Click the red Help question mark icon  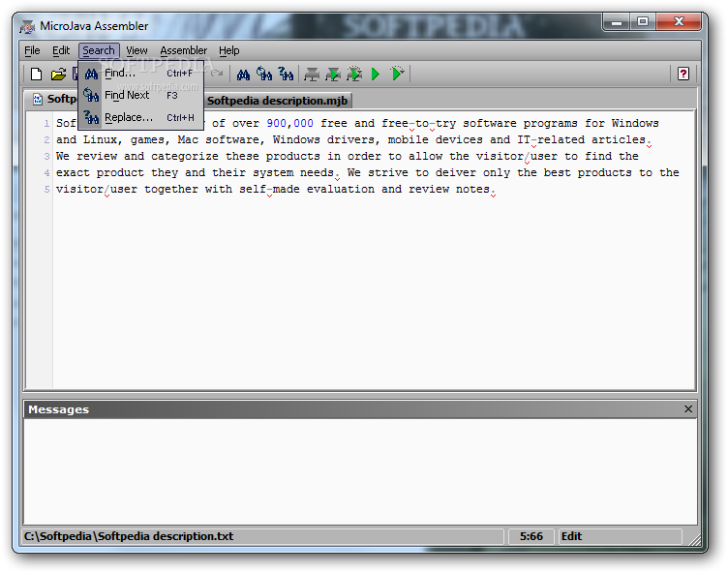(x=682, y=74)
